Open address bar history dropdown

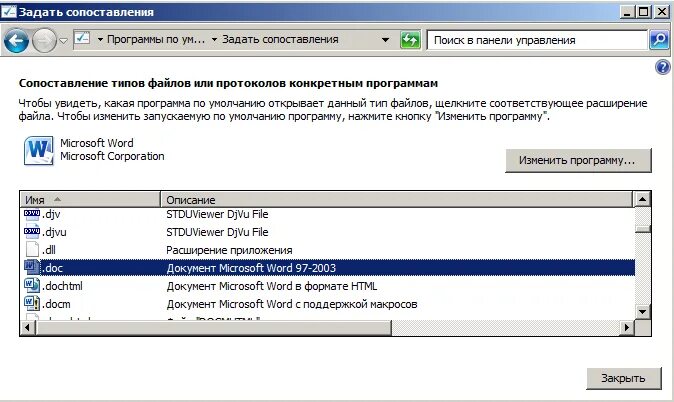(386, 40)
